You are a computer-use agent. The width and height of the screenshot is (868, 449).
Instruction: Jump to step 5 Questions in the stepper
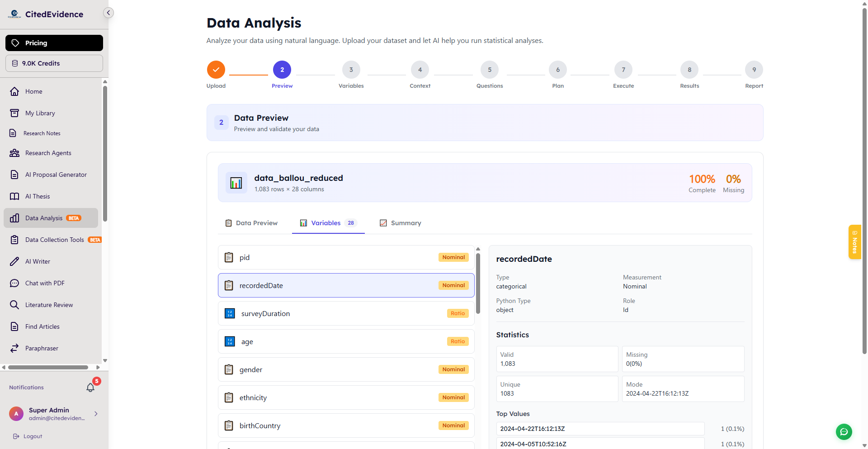[489, 70]
